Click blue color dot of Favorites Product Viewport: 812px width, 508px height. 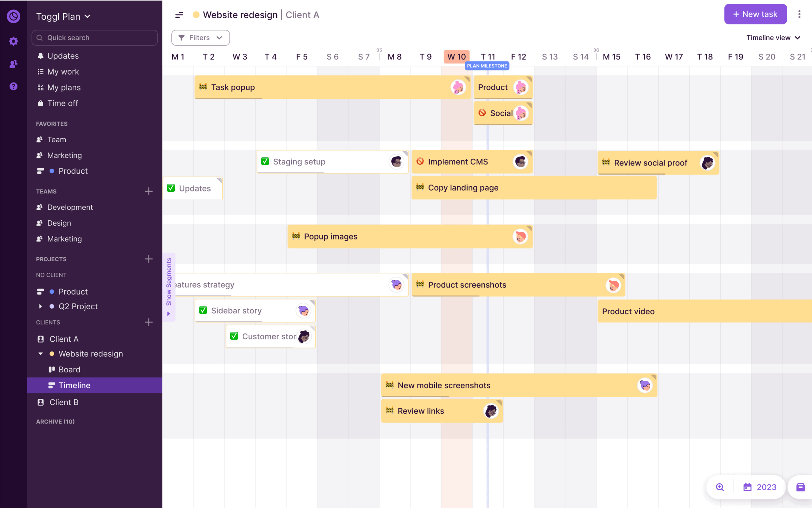coord(52,171)
